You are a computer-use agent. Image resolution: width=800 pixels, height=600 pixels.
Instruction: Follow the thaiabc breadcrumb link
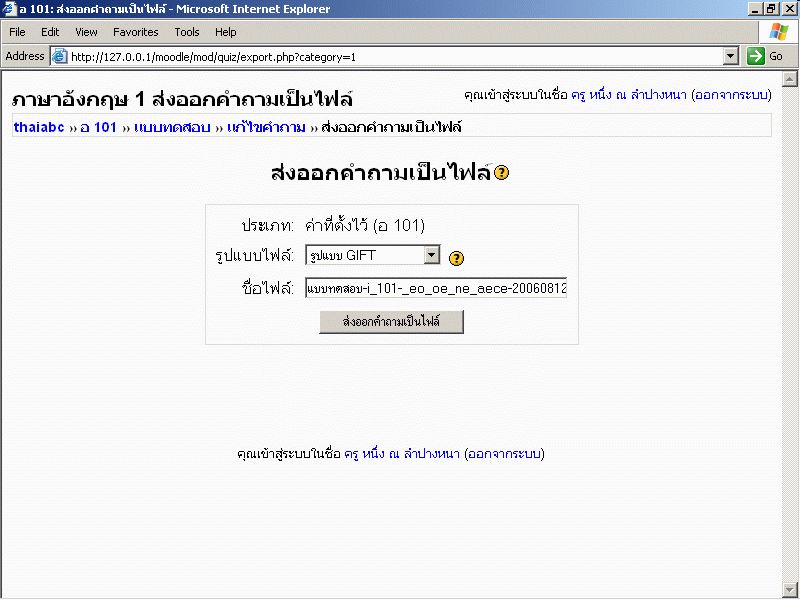pos(39,128)
